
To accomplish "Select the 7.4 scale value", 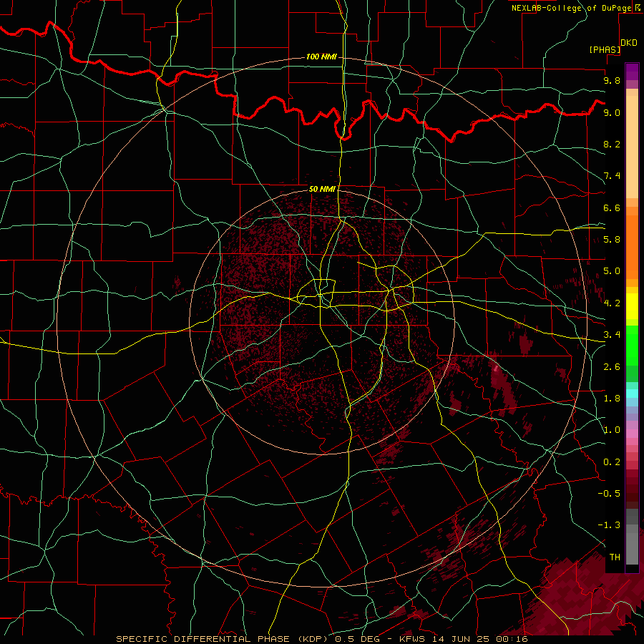I will coord(612,176).
